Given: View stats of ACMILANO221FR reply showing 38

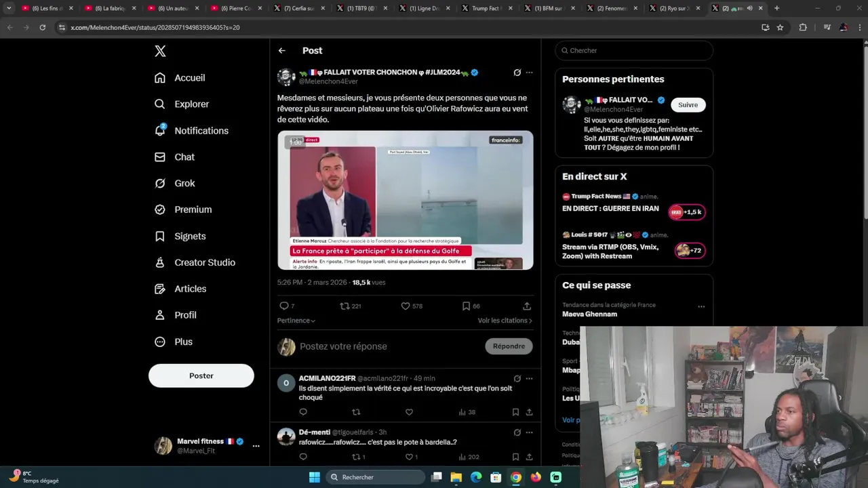Looking at the screenshot, I should click(467, 412).
